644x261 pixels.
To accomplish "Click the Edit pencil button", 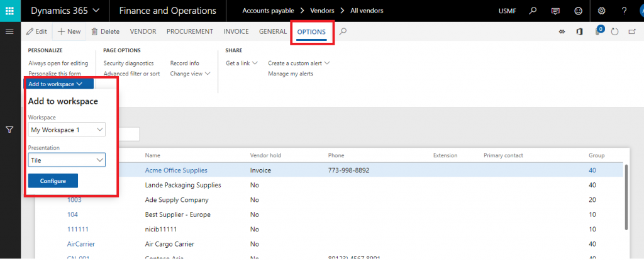I will [36, 31].
